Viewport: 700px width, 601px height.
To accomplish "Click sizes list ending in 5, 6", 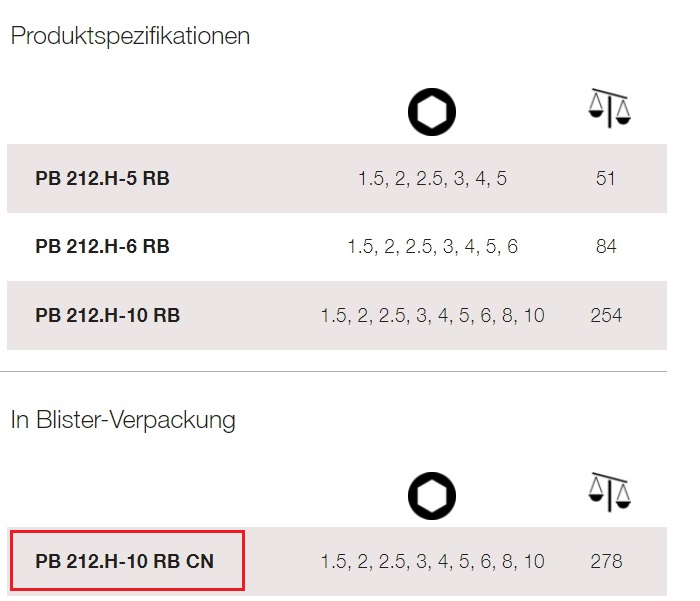I will (x=433, y=246).
